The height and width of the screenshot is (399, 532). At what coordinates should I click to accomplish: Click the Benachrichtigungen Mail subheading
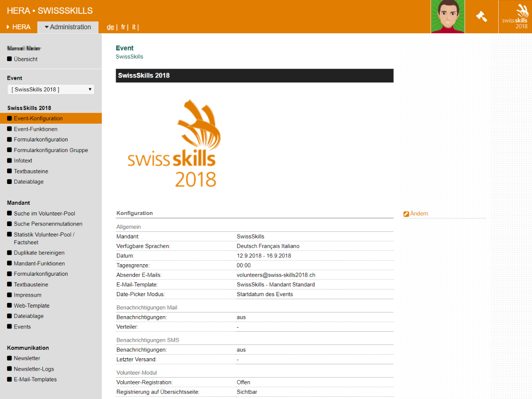[x=147, y=308]
